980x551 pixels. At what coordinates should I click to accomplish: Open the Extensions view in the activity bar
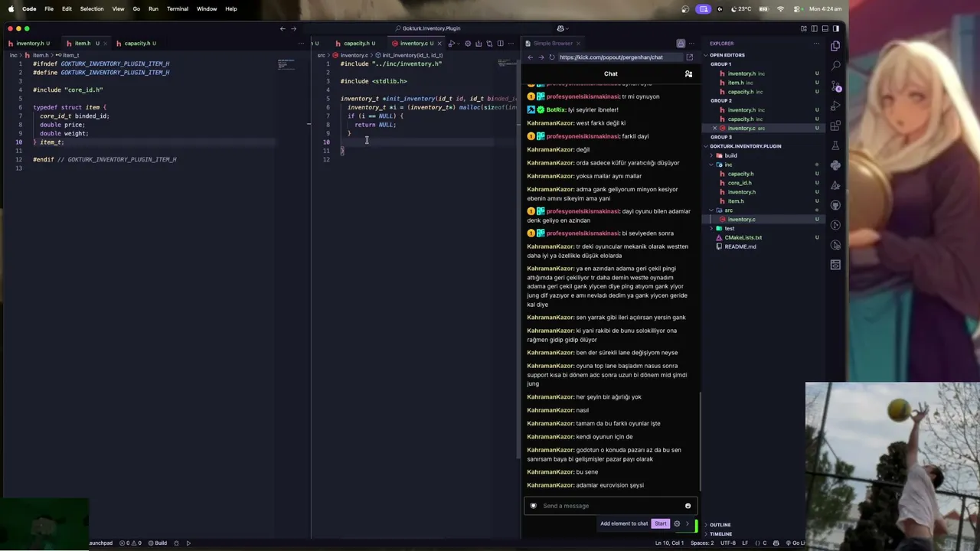point(835,126)
